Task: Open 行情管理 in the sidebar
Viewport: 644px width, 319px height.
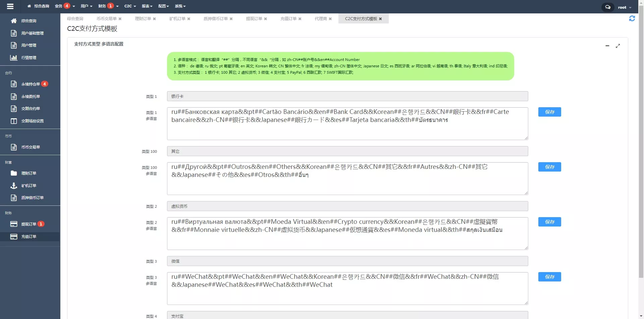Action: [x=29, y=58]
